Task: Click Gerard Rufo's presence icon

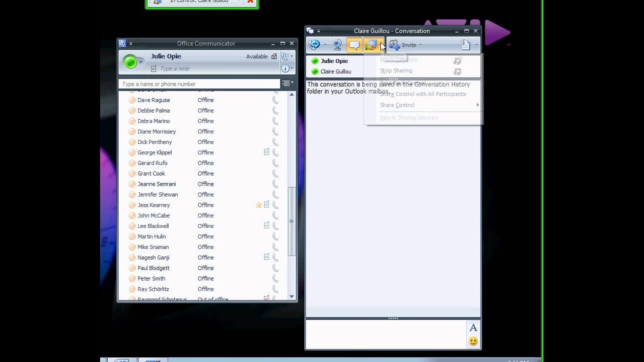Action: point(132,163)
